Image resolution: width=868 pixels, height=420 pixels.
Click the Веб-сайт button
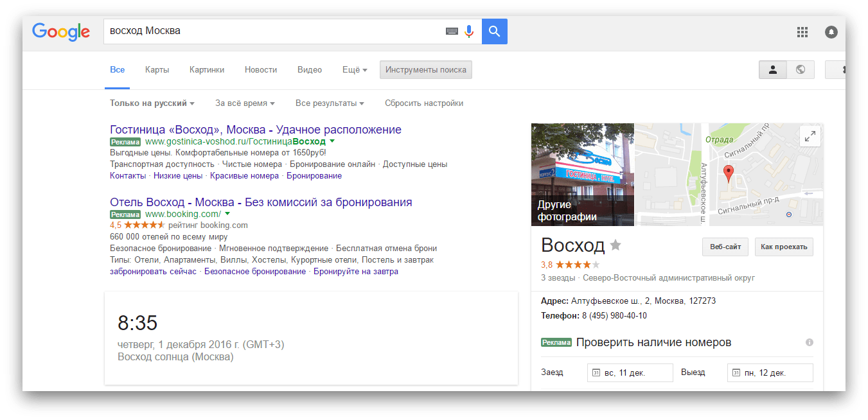(x=725, y=247)
